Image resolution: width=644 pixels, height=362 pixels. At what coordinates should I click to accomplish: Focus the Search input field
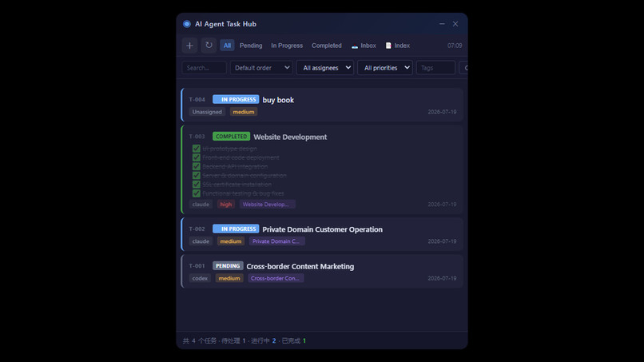click(x=204, y=68)
